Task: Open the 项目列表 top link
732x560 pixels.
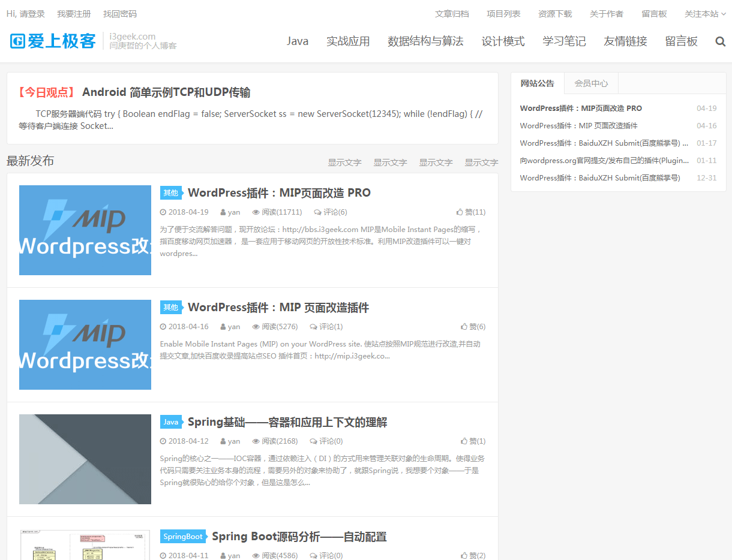Action: (503, 14)
